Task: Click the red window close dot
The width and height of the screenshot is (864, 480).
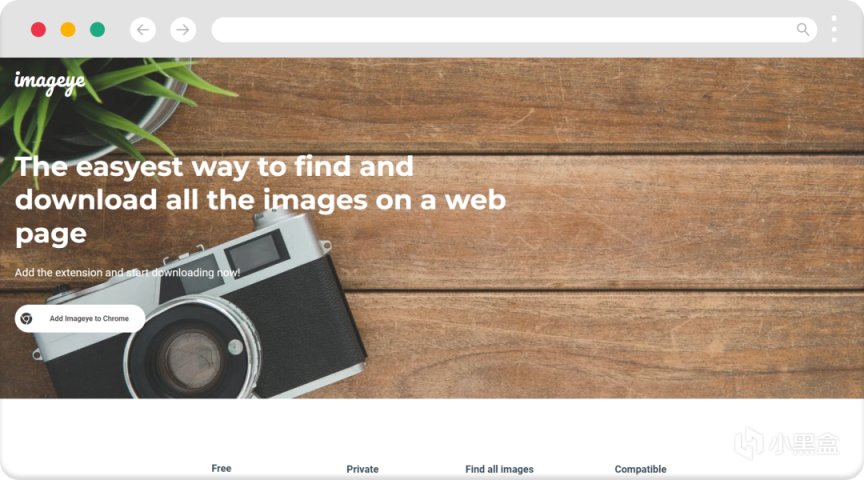Action: click(x=39, y=30)
